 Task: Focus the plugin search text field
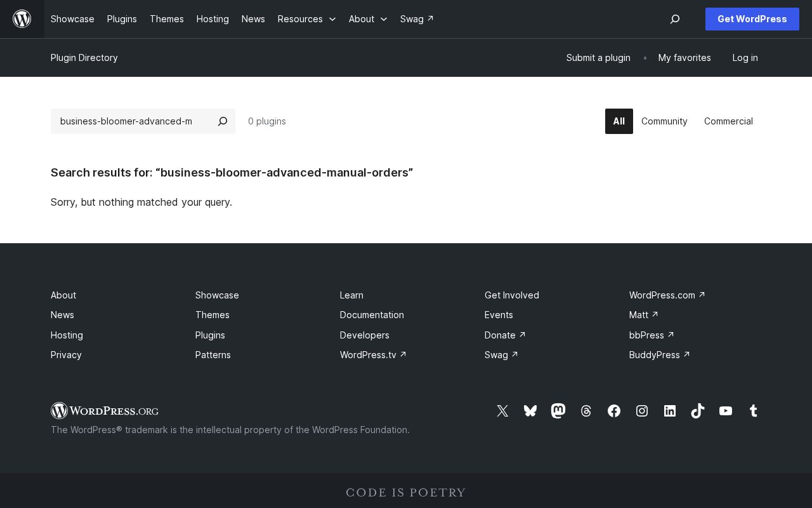point(130,121)
